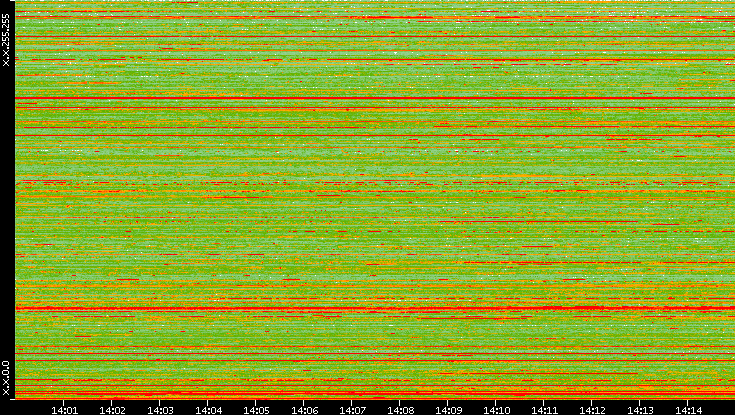Click the 14:11 time axis label
This screenshot has width=735, height=415.
(545, 410)
